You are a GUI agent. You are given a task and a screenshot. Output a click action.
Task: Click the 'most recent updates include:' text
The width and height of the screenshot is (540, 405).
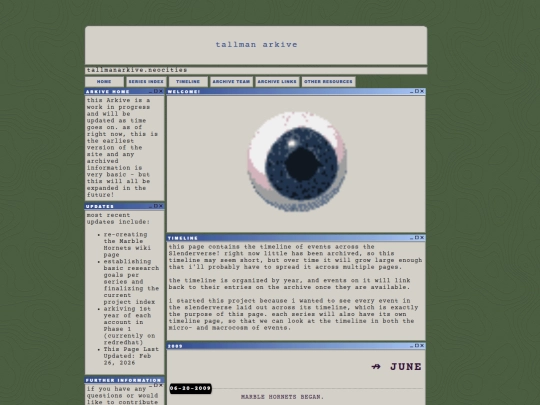pyautogui.click(x=118, y=218)
